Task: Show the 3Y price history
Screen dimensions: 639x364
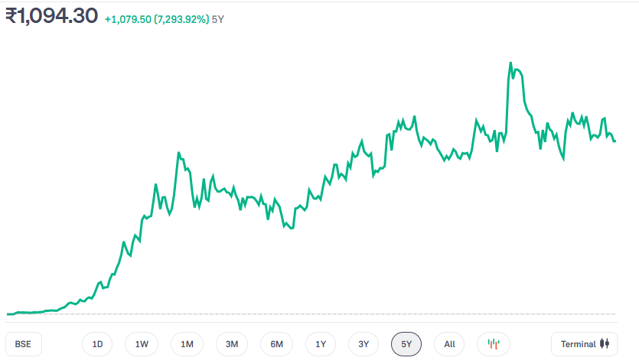Action: [364, 344]
